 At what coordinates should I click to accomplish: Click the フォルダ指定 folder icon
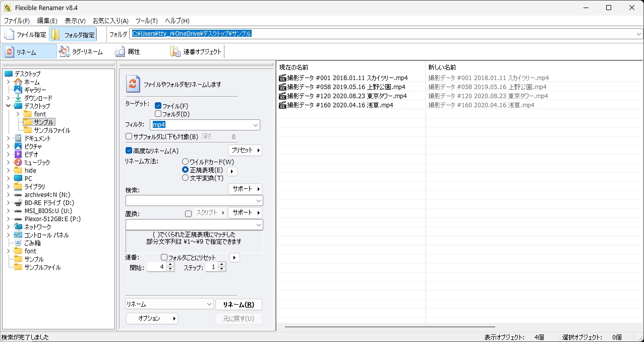coord(56,35)
